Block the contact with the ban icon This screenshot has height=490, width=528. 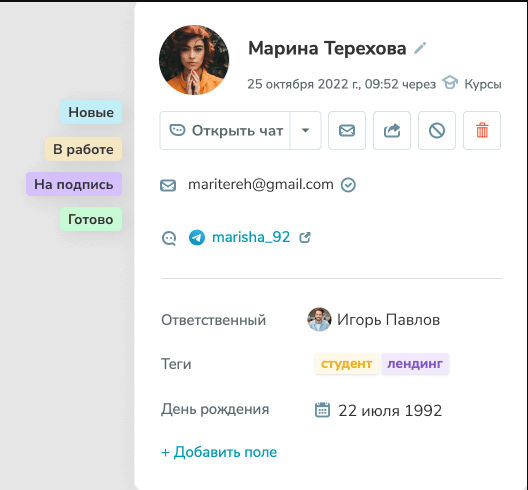[437, 130]
